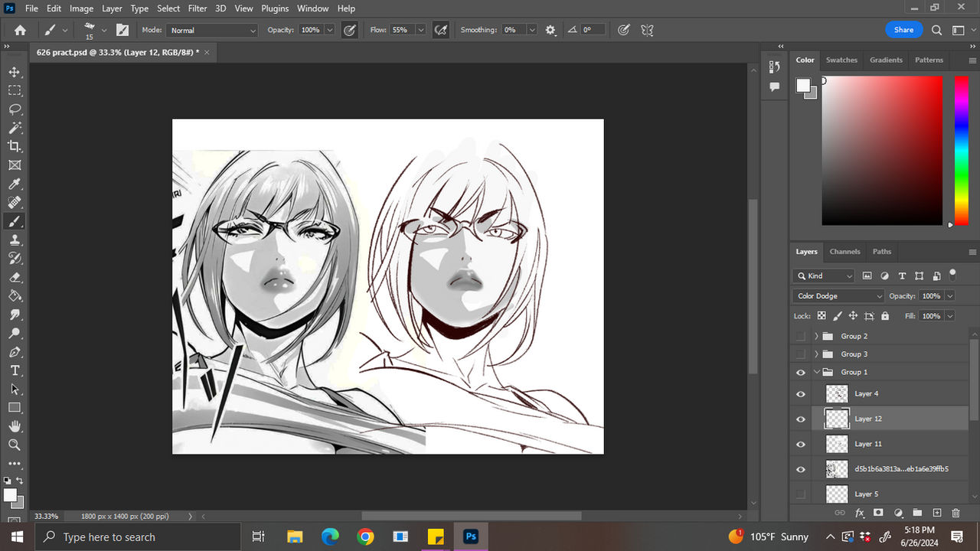Click the rainbow hue slider
This screenshot has height=551, width=980.
click(962, 150)
